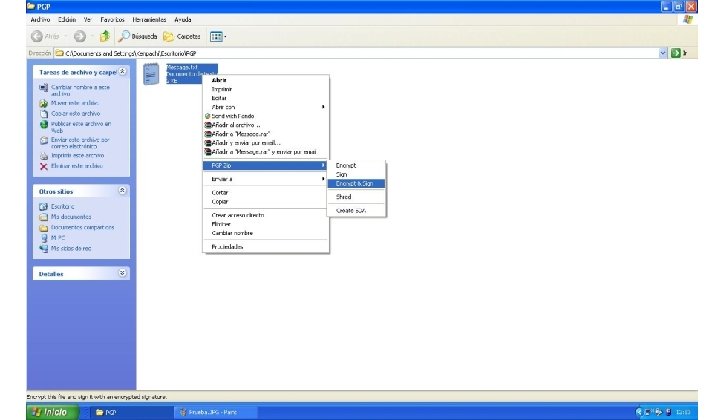Choose Imprimir in the context menu
Image resolution: width=720 pixels, height=420 pixels.
266,89
